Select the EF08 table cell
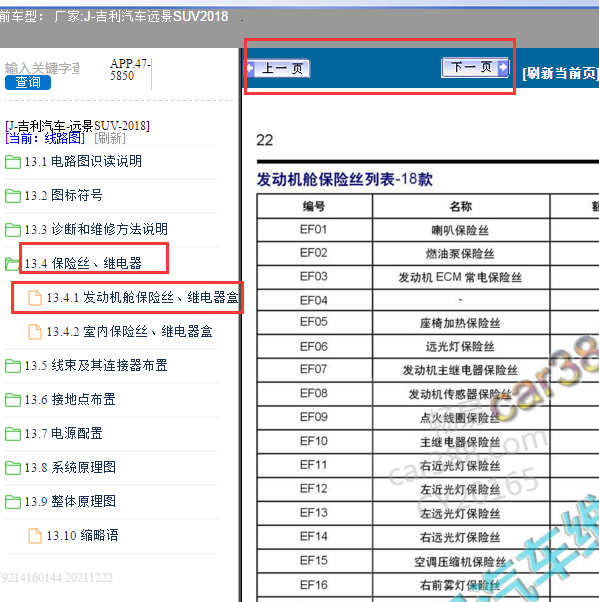 314,394
